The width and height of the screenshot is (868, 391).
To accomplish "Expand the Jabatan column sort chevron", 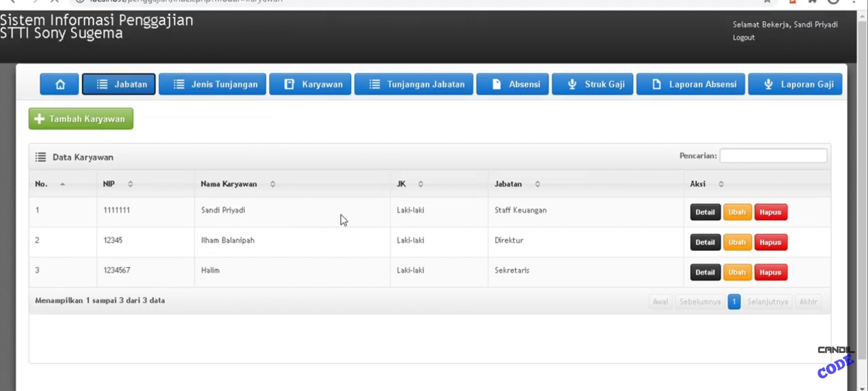I will click(538, 184).
